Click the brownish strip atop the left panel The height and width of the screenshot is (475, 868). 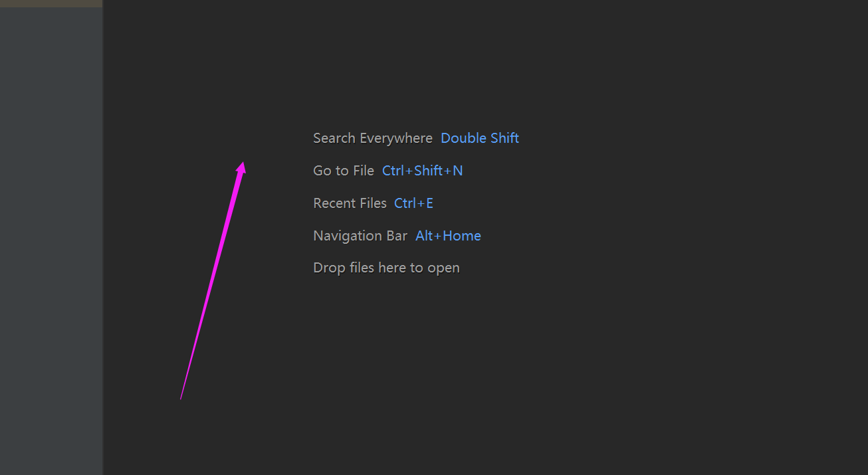(x=51, y=3)
